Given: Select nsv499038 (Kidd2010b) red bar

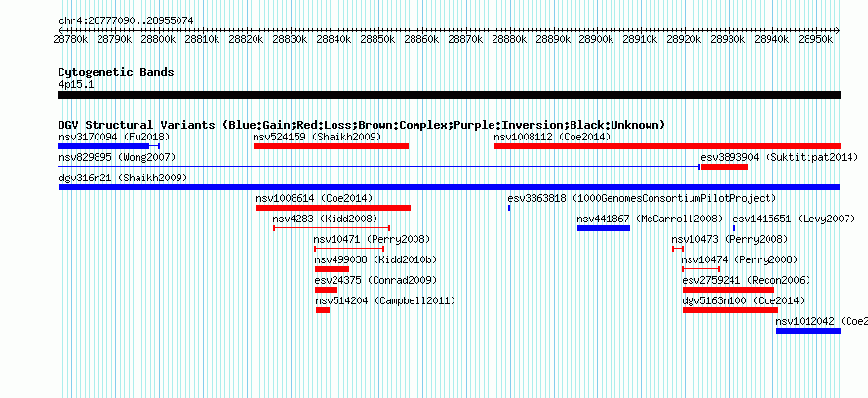Looking at the screenshot, I should 333,269.
